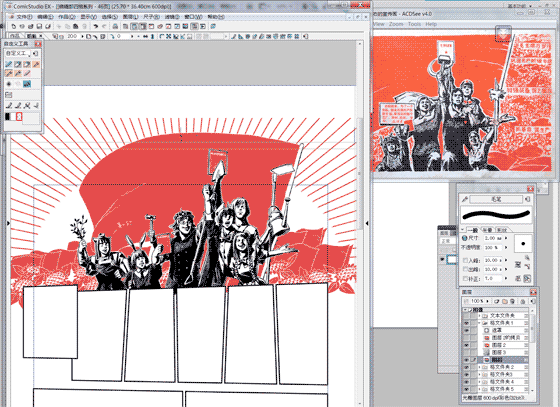Toggle visibility of the 图层 2 layer

[x=466, y=345]
